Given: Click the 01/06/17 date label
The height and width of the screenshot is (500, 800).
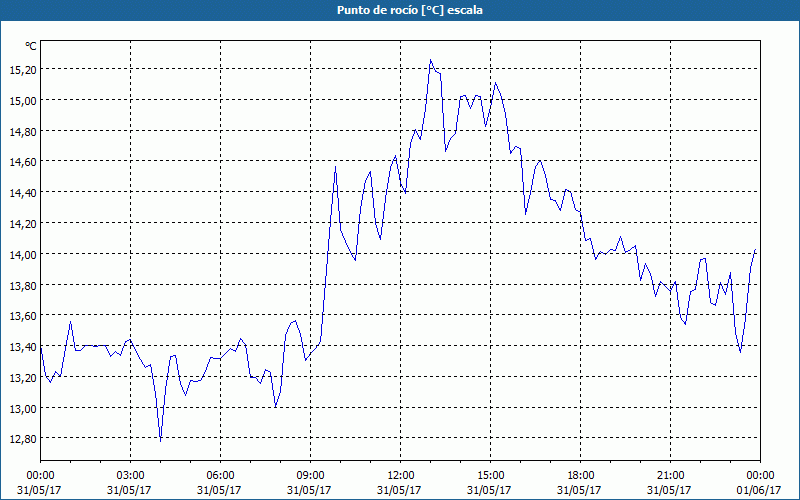Looking at the screenshot, I should point(759,490).
